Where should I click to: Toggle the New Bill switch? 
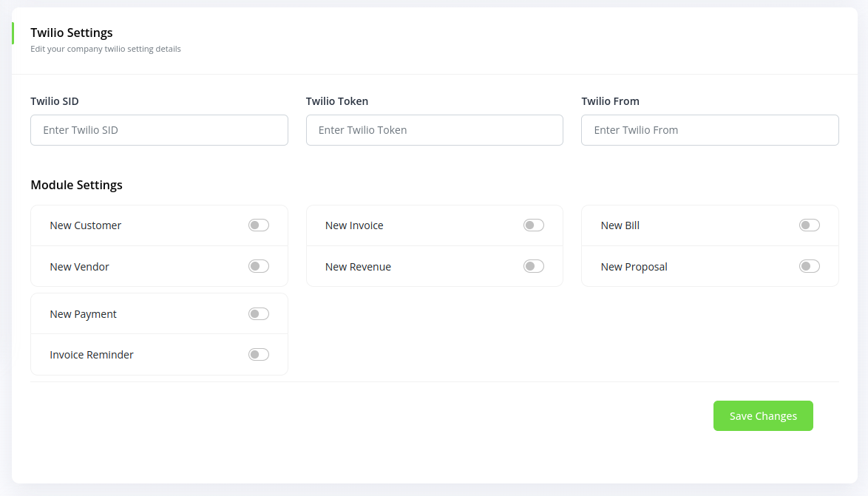810,225
